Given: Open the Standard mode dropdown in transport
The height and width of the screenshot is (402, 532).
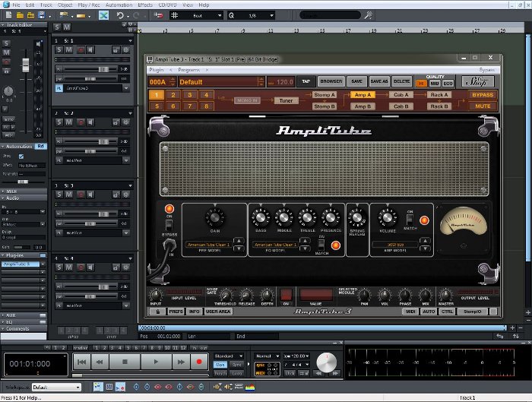Looking at the screenshot, I should tap(229, 356).
